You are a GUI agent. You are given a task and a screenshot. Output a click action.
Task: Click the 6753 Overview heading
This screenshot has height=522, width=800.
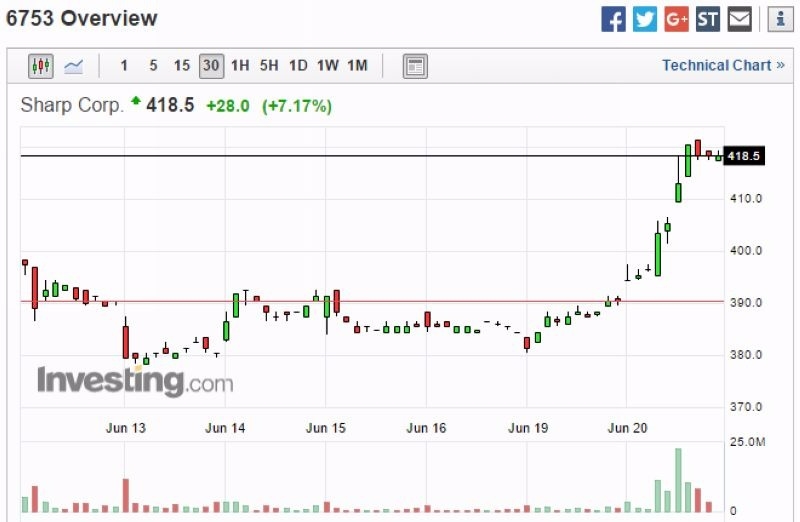coord(82,18)
